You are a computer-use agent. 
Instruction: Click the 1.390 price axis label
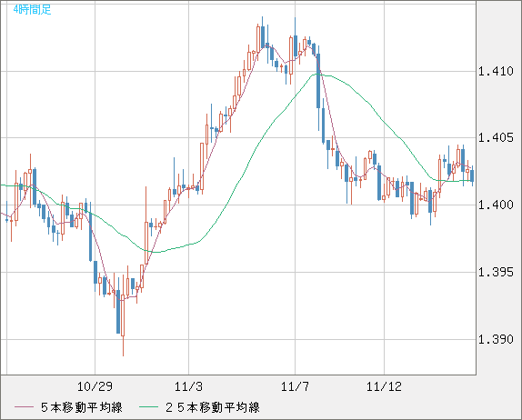[x=496, y=339]
